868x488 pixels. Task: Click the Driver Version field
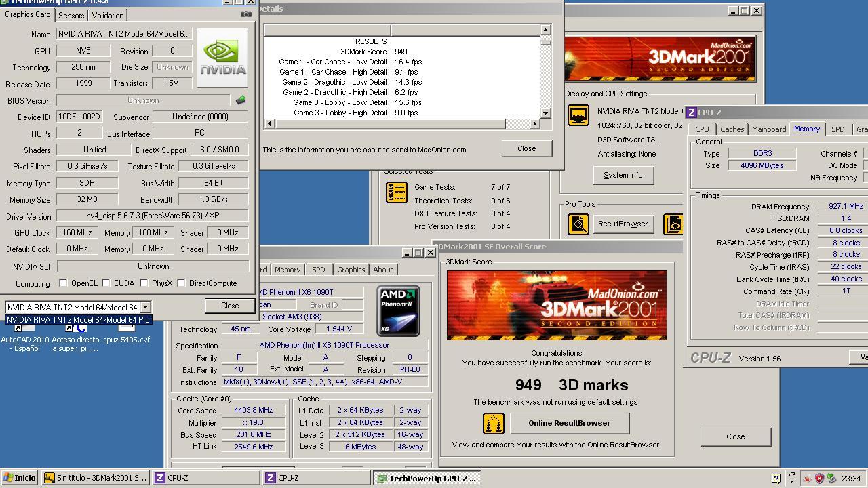(x=153, y=216)
